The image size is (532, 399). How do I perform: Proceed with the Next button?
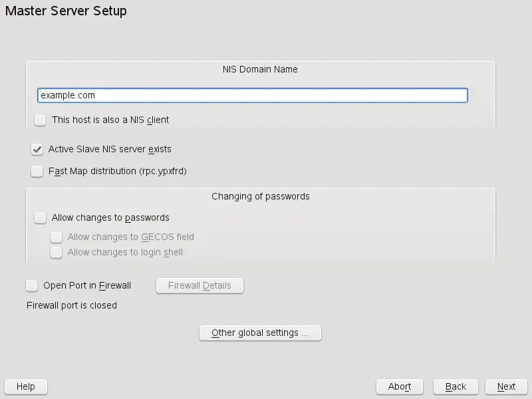(506, 386)
